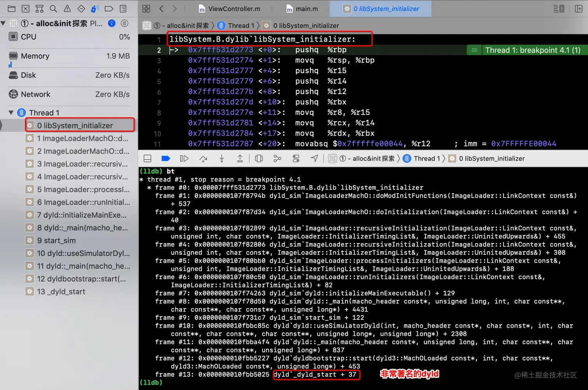Add an editor on the right
This screenshot has width=588, height=390.
click(579, 9)
